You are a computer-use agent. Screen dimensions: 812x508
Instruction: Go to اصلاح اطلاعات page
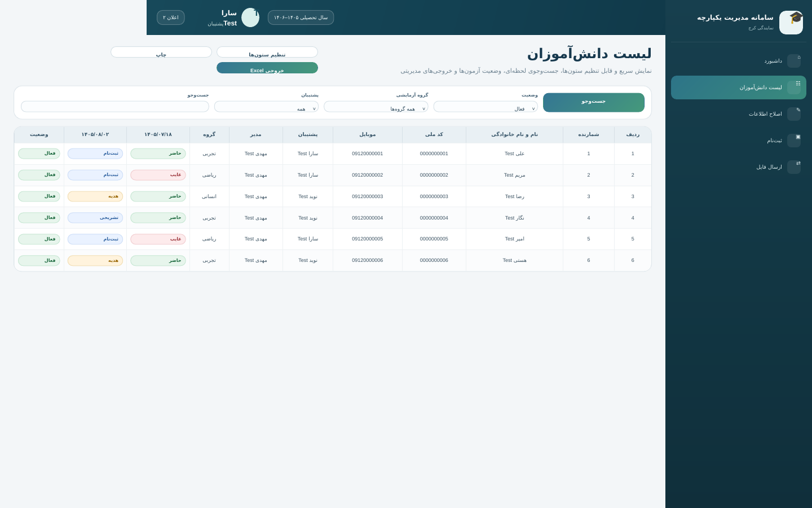[x=739, y=114]
